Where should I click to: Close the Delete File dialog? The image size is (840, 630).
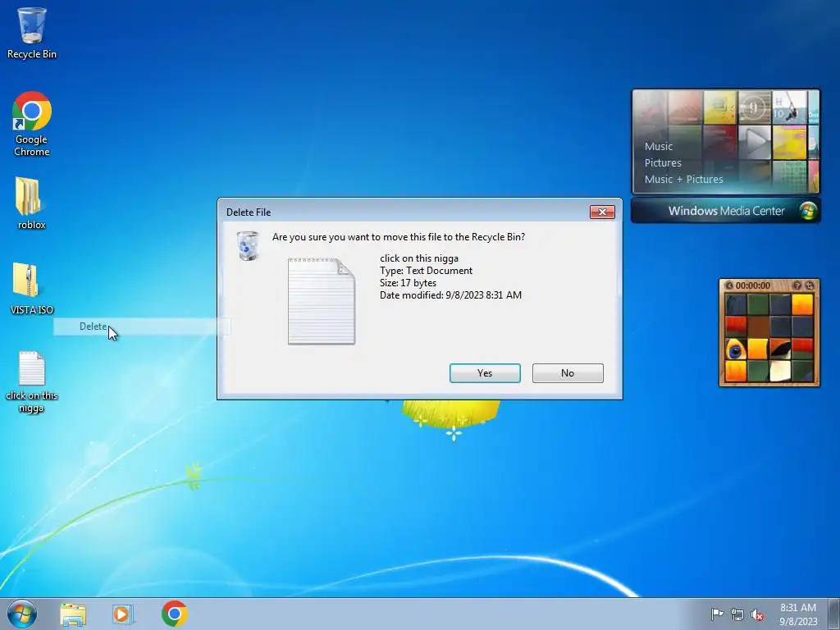(602, 212)
